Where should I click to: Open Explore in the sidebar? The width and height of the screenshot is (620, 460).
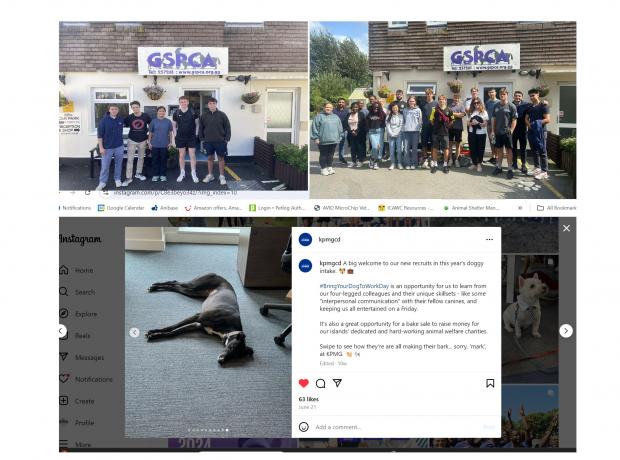tap(78, 314)
